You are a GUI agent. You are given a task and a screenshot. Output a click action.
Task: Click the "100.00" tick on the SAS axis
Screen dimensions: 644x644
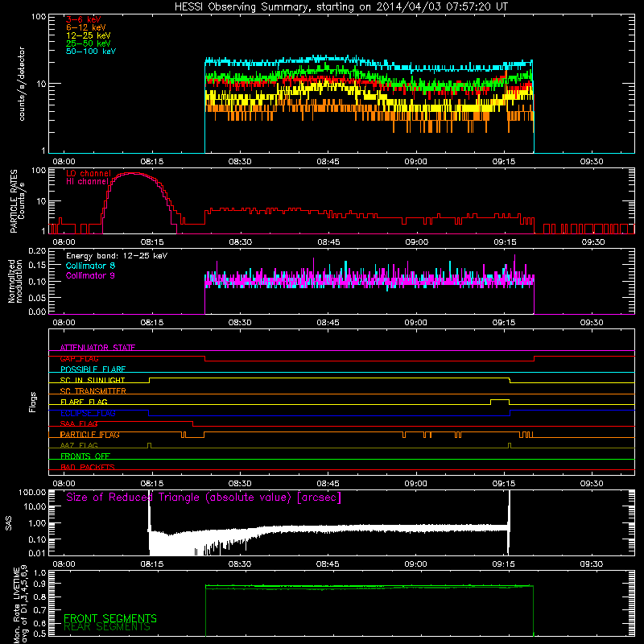coord(32,492)
